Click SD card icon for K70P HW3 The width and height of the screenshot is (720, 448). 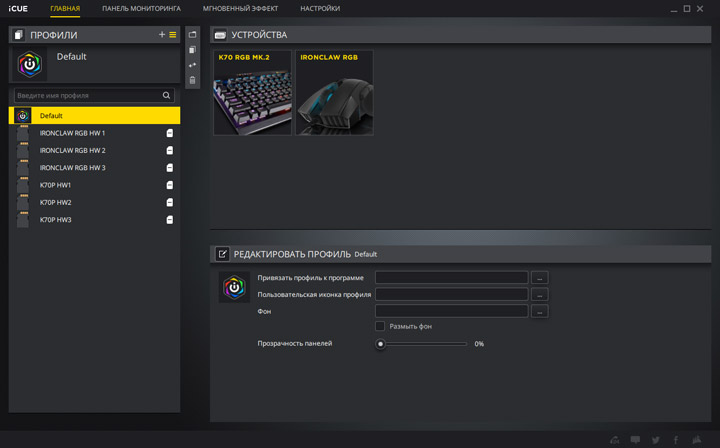click(169, 220)
